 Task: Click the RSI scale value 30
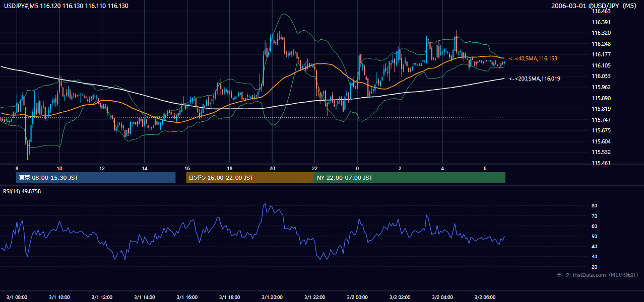(x=594, y=257)
